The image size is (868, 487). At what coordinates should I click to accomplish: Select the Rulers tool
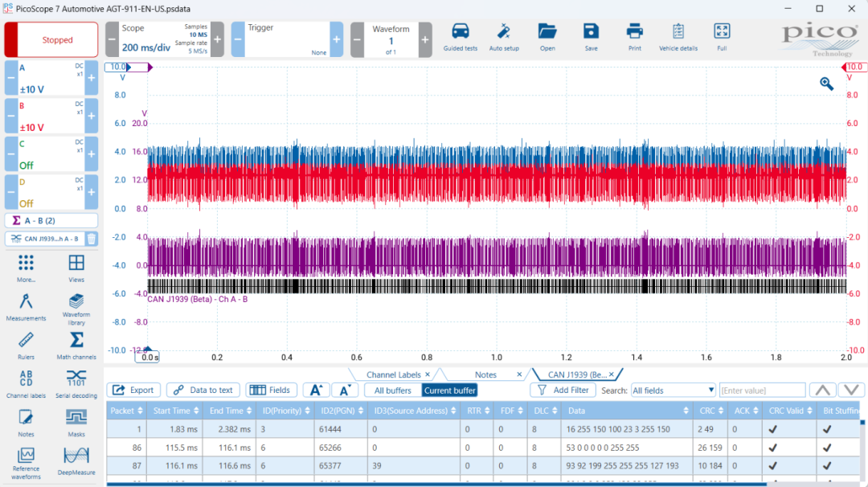[x=26, y=346]
